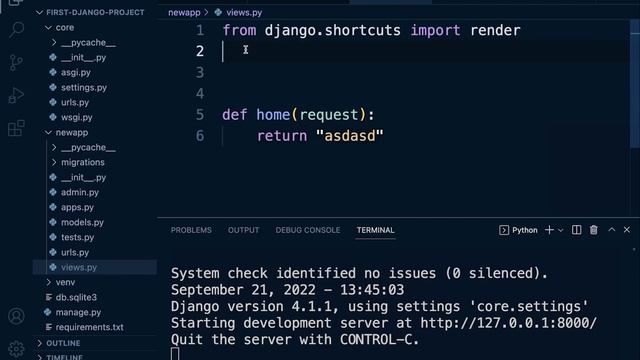640x360 pixels.
Task: Click the editor minimap scrollbar
Action: coord(635,84)
